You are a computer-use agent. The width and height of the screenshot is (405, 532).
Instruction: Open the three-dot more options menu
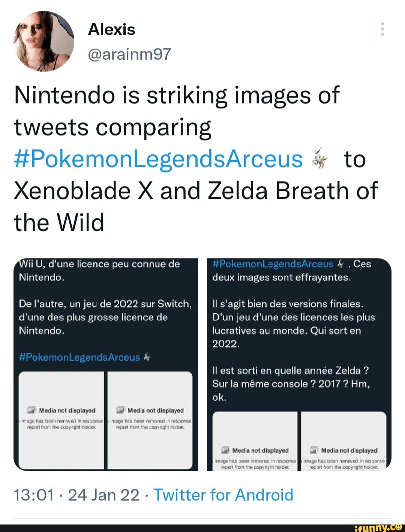pyautogui.click(x=382, y=29)
